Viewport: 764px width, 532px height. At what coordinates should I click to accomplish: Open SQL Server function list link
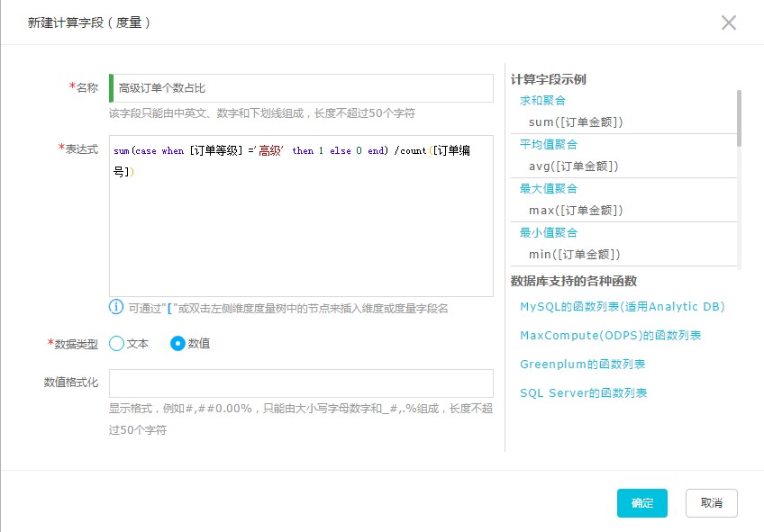click(x=583, y=392)
